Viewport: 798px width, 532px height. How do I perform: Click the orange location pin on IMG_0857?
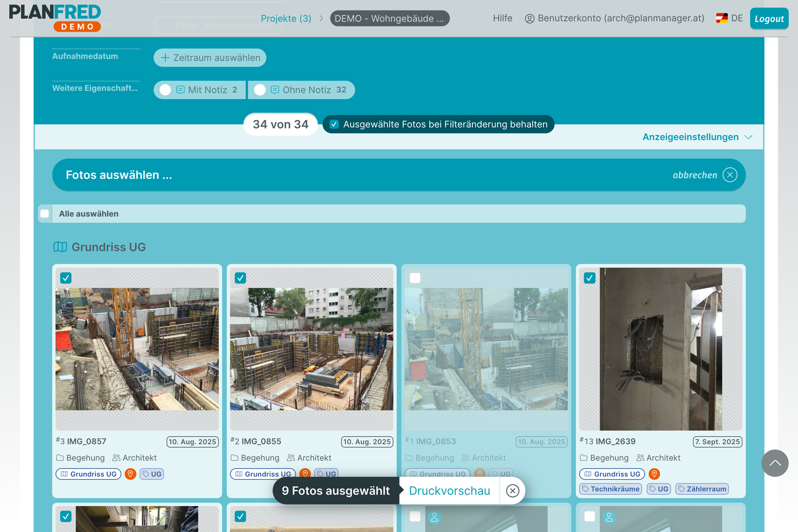[x=130, y=474]
